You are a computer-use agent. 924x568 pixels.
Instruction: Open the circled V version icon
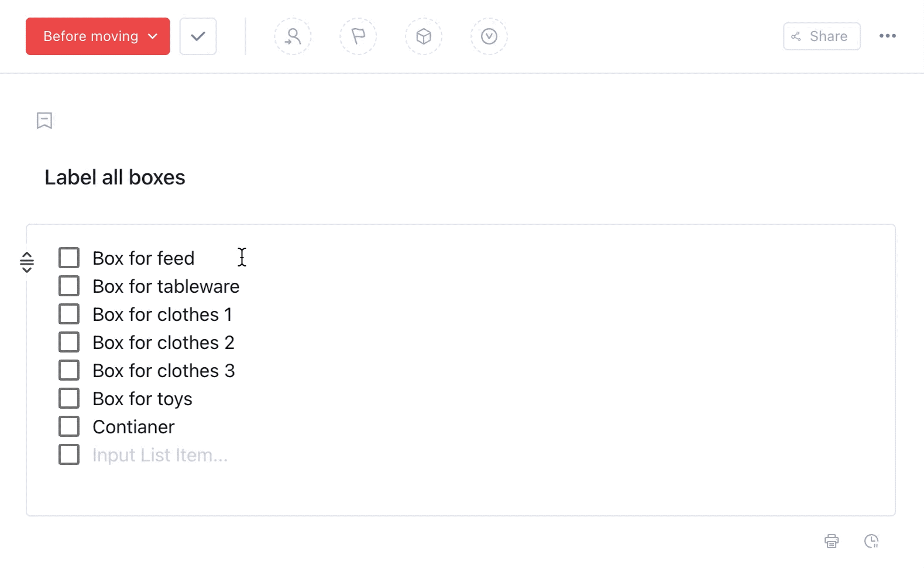click(489, 36)
